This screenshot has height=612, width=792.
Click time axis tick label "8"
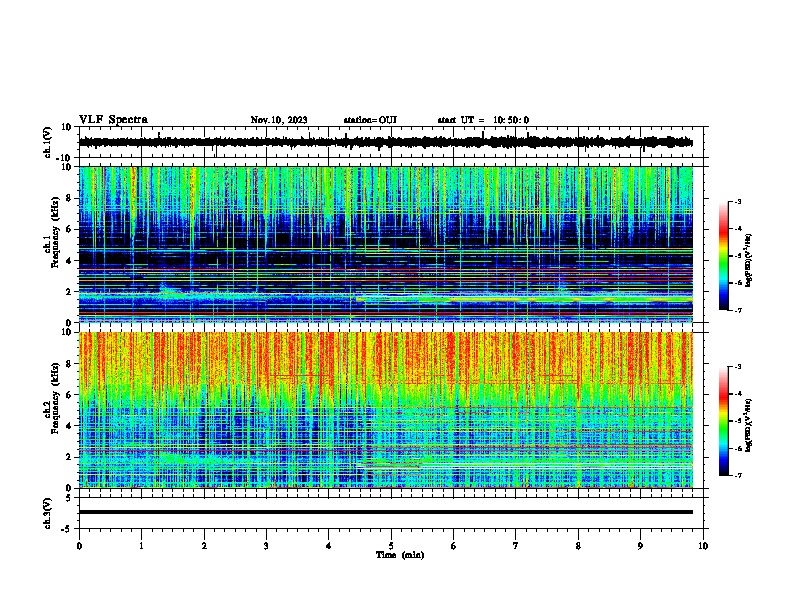(x=578, y=546)
